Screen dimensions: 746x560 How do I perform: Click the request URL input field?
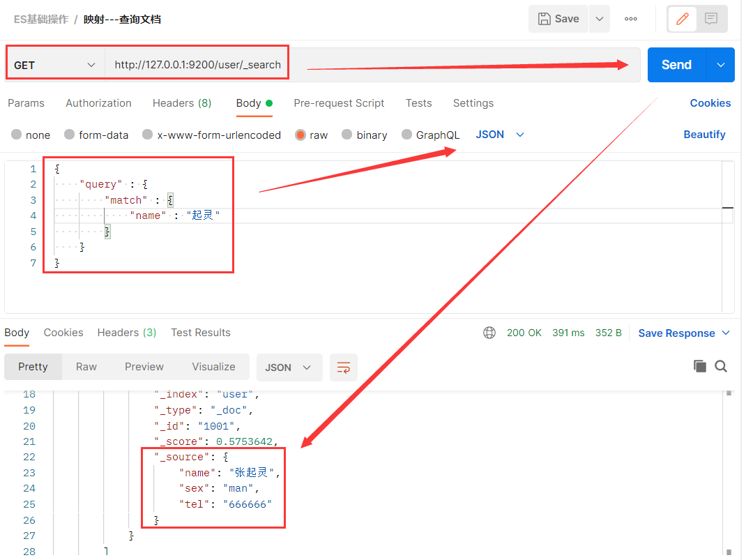[x=371, y=65]
